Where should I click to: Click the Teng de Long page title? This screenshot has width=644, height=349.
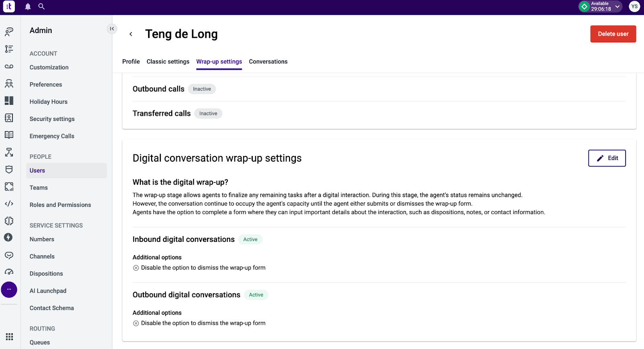[181, 34]
